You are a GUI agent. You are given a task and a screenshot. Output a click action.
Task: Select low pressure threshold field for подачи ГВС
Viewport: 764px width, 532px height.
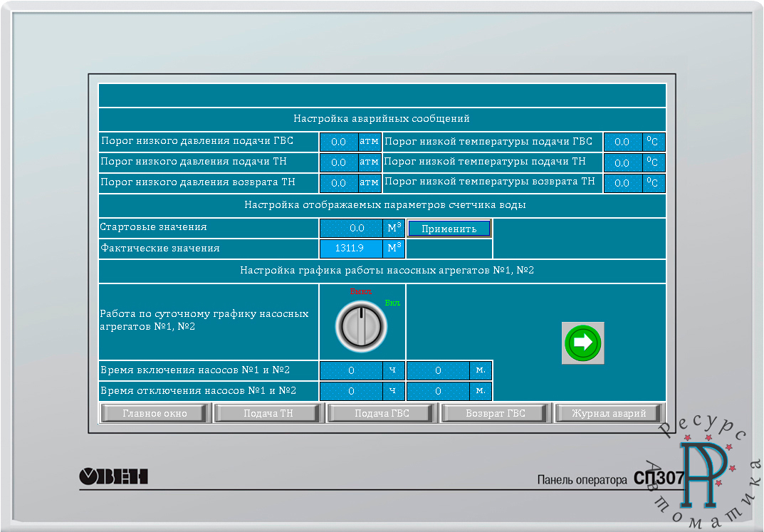pos(339,142)
